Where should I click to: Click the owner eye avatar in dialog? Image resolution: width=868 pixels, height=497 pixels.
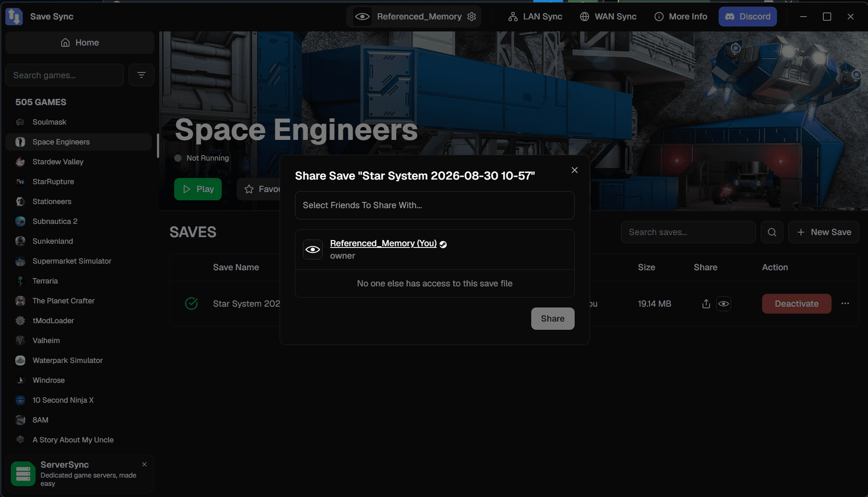coord(313,250)
